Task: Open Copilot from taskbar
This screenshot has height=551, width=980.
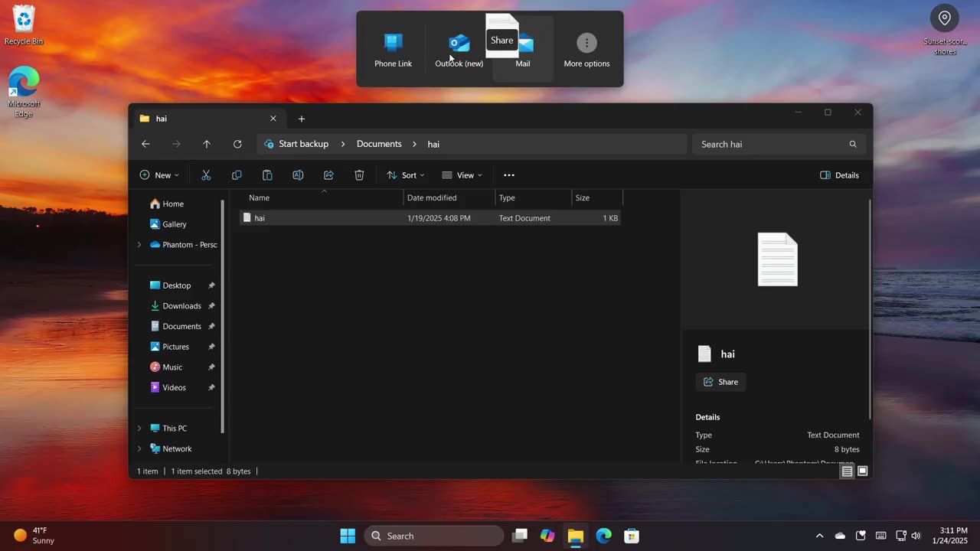Action: 547,536
